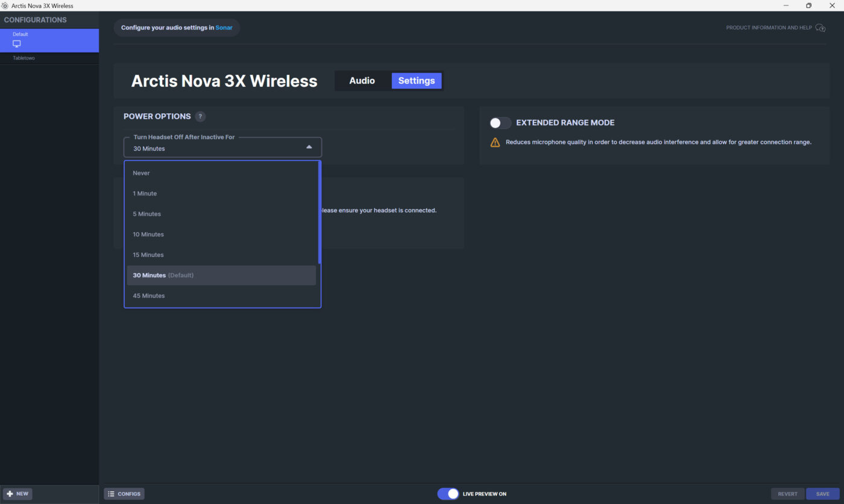Open the CONFIGS panel button
Image resolution: width=844 pixels, height=504 pixels.
pyautogui.click(x=124, y=494)
